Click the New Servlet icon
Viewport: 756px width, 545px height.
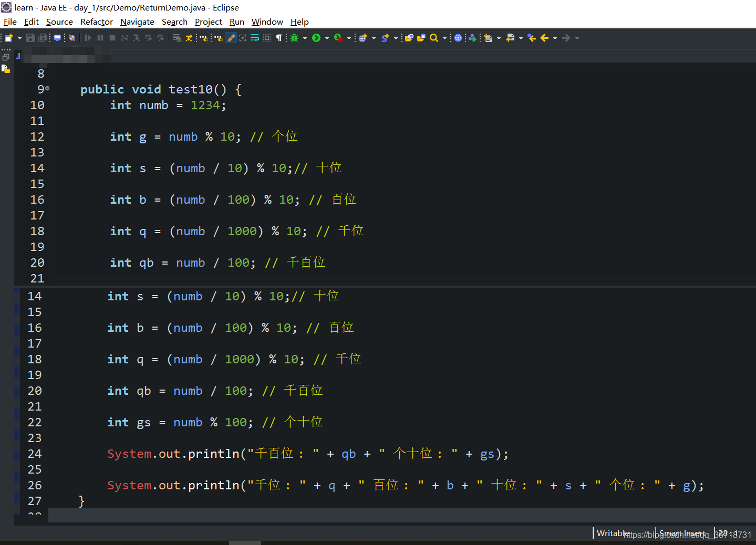(385, 38)
